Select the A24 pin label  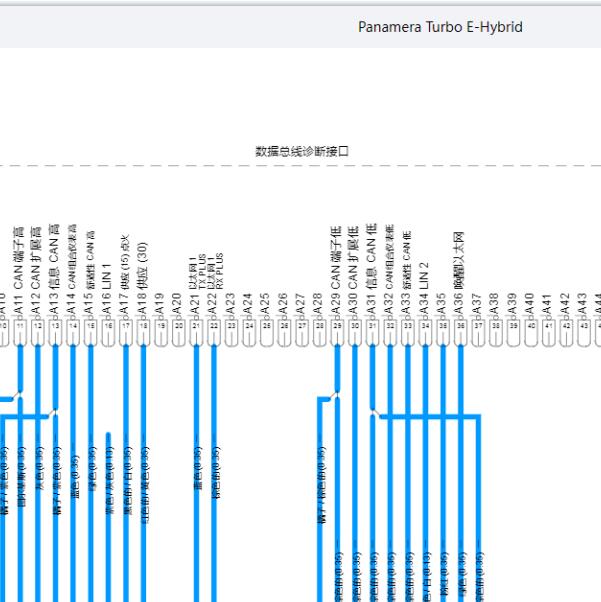[x=248, y=304]
